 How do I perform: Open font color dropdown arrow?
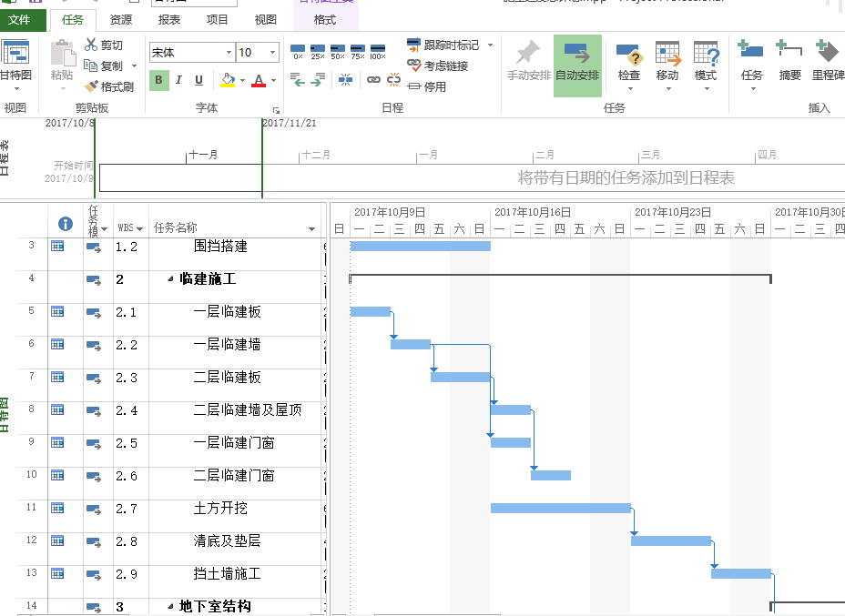[274, 81]
